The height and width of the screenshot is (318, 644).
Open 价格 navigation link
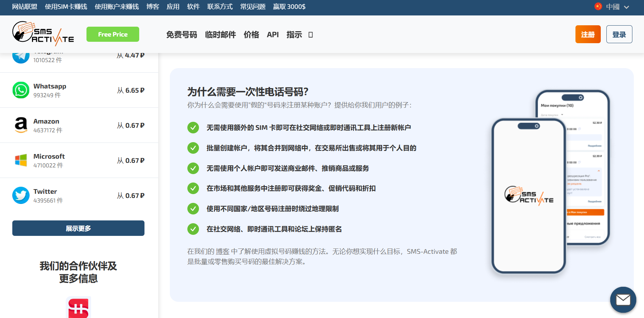pyautogui.click(x=251, y=35)
